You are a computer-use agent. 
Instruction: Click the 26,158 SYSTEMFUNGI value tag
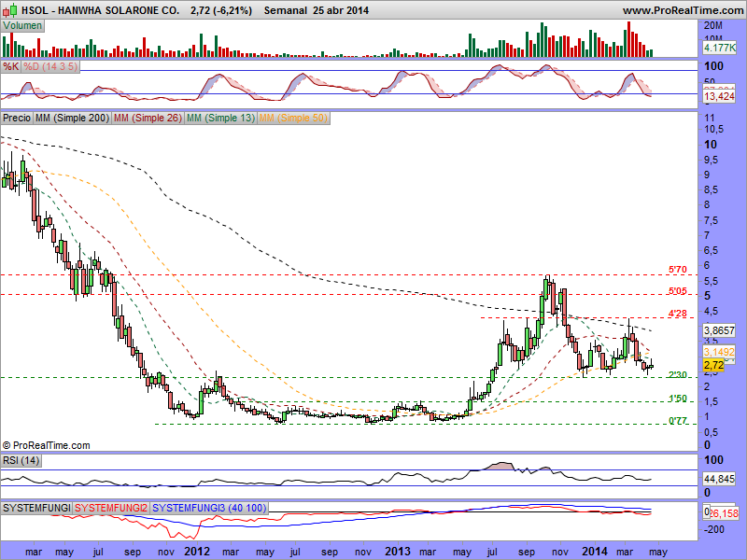(725, 512)
